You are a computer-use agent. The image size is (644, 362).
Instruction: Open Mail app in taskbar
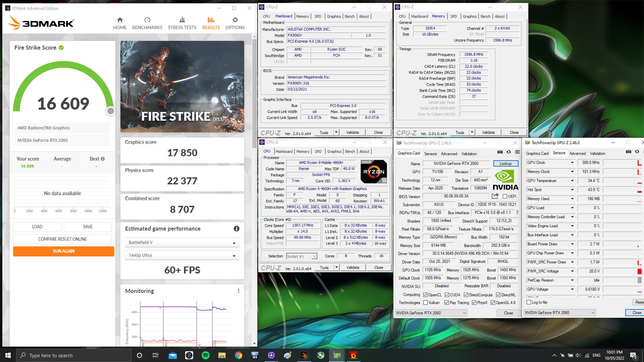(x=173, y=355)
